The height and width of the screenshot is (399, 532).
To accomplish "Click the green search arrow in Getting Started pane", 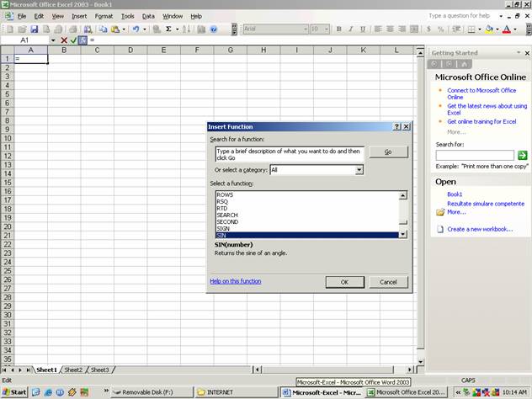I will click(x=523, y=156).
